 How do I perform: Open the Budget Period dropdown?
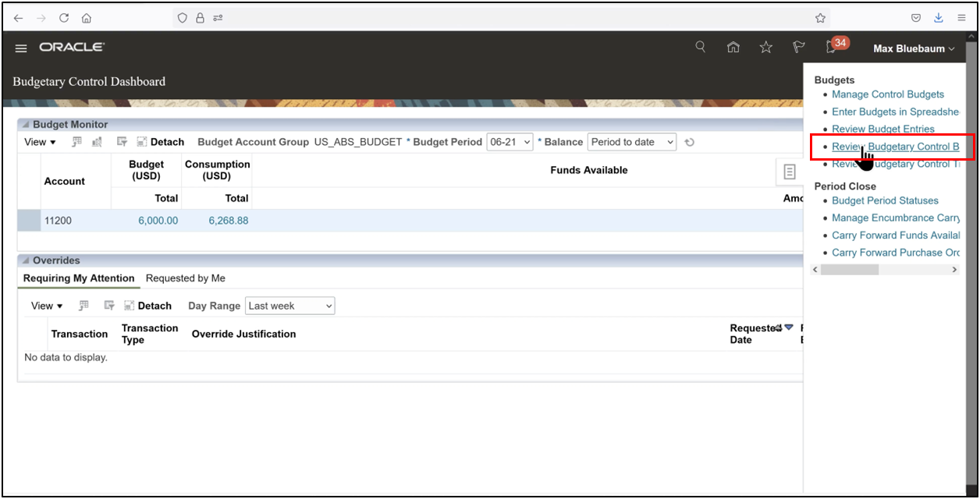509,142
